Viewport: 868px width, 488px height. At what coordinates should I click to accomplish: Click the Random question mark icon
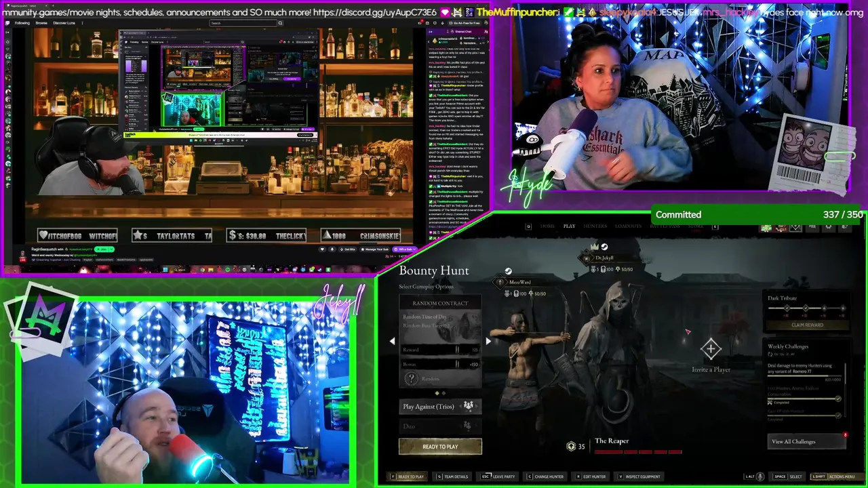click(412, 379)
